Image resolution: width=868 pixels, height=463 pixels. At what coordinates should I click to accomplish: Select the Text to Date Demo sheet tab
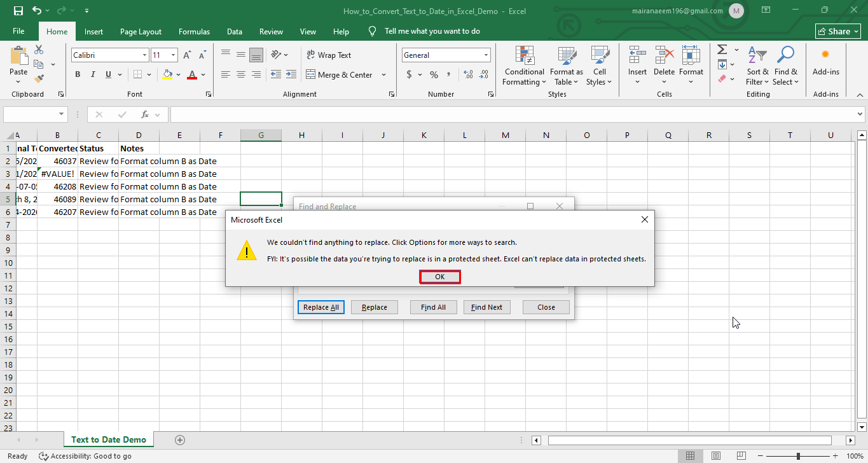point(109,439)
